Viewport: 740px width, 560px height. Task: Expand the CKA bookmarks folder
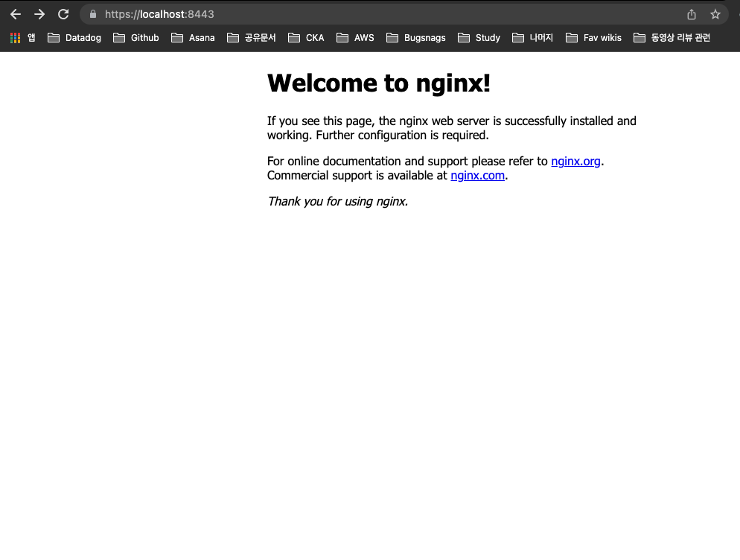point(306,37)
